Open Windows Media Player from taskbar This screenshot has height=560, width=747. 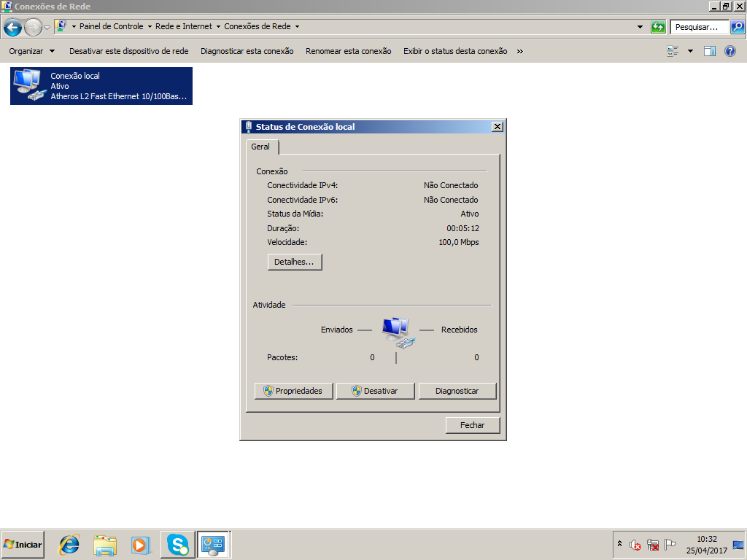tap(141, 545)
